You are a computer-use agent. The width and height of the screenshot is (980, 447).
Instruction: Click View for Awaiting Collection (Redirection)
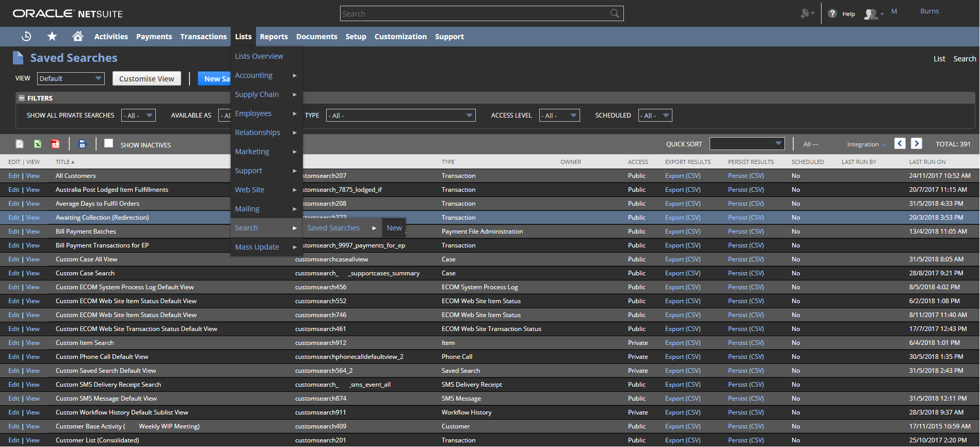(x=33, y=218)
